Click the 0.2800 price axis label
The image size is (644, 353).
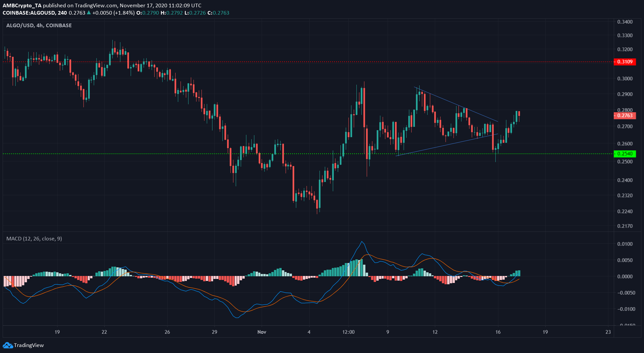tap(625, 110)
